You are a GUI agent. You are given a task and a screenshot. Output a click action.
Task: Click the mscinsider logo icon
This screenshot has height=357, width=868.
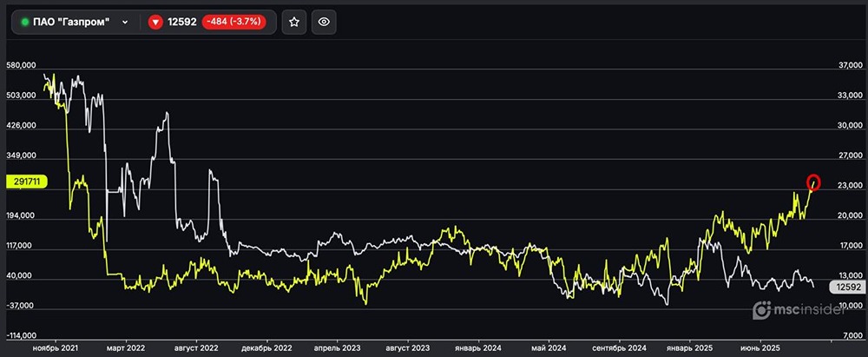pos(760,310)
